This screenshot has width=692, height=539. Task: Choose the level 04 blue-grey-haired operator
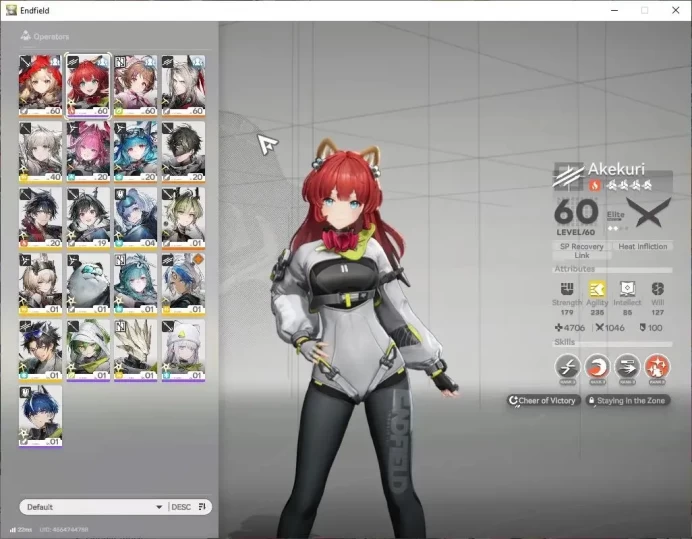click(x=135, y=218)
